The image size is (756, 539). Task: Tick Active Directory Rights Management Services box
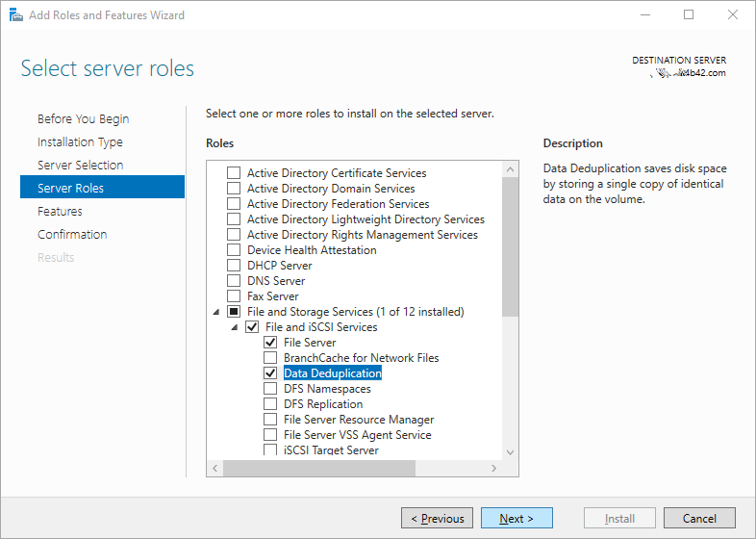point(234,235)
